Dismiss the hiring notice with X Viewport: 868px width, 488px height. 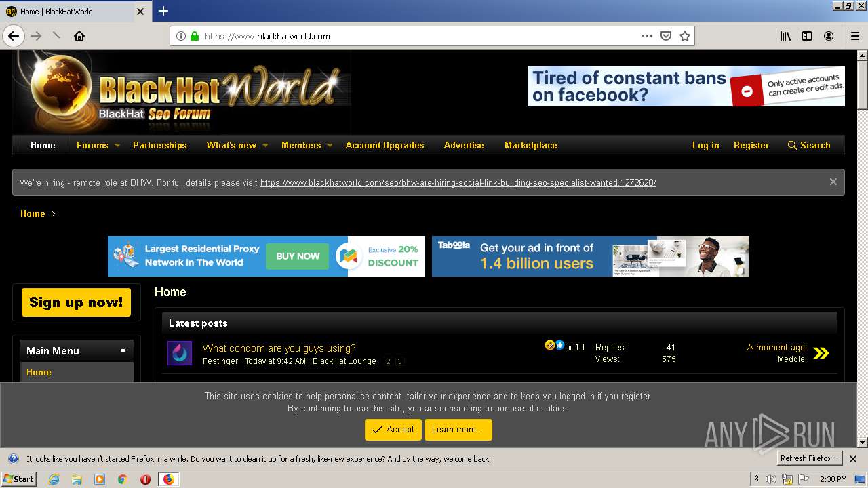(x=833, y=182)
